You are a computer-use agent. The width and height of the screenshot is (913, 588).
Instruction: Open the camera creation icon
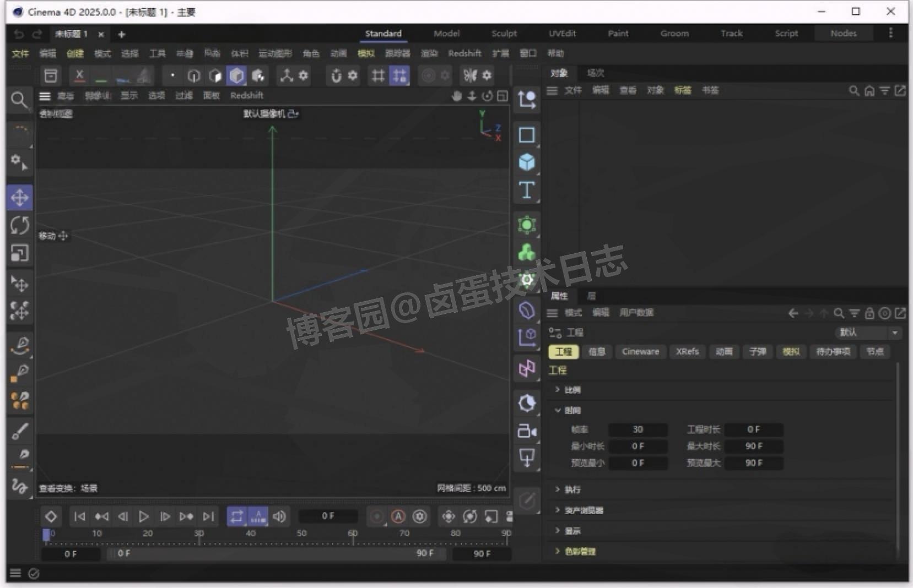coord(527,431)
